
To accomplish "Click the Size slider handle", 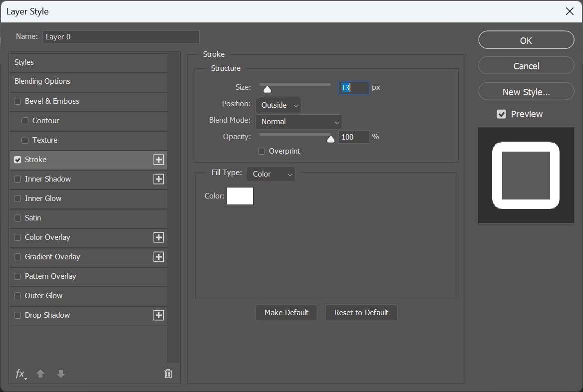I will [267, 89].
